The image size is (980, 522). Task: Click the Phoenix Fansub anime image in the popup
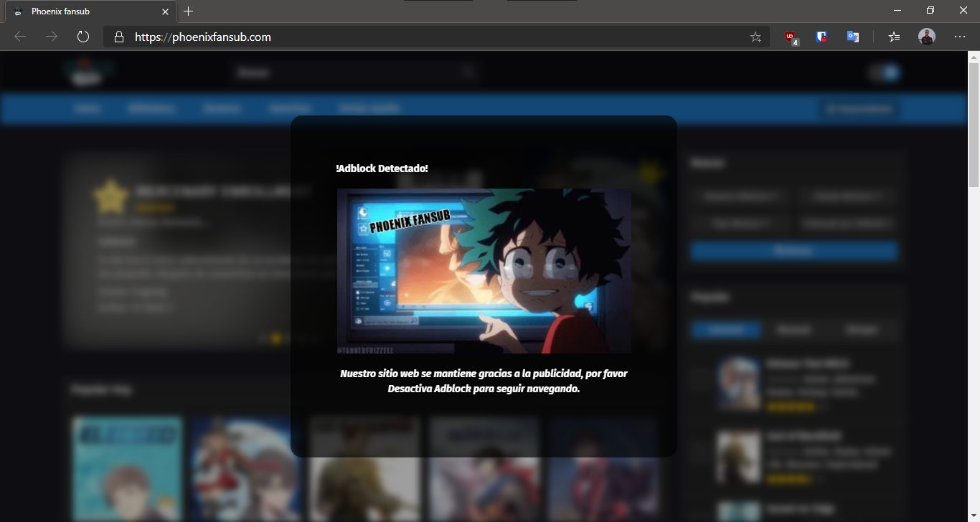tap(484, 271)
